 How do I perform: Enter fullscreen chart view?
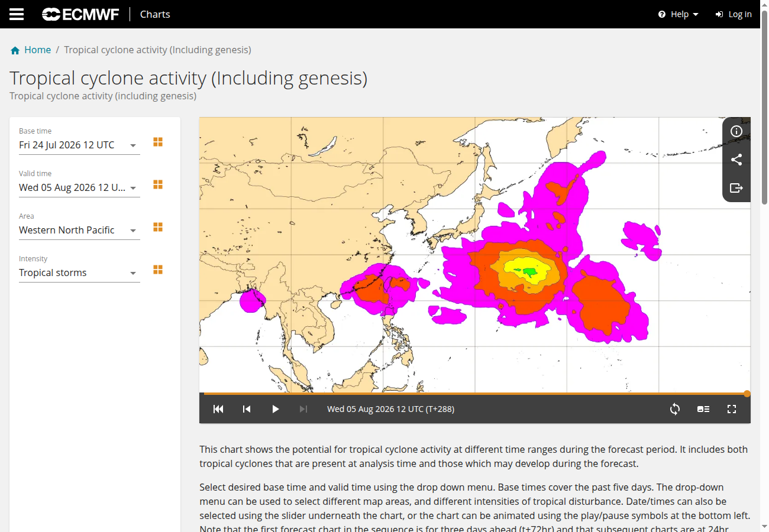tap(732, 409)
